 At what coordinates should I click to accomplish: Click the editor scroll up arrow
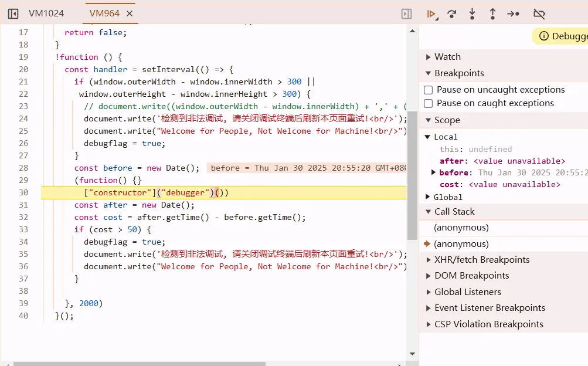pos(413,31)
